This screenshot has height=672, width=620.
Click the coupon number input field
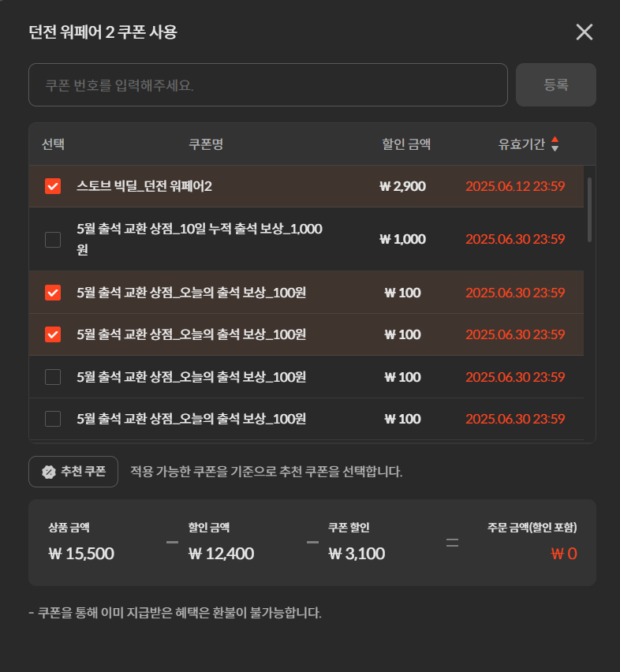pos(267,85)
